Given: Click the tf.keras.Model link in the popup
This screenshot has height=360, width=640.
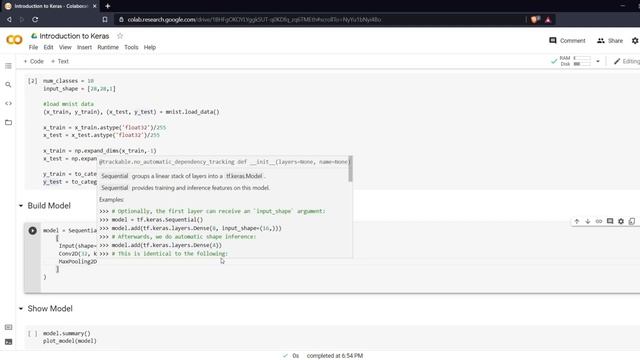Looking at the screenshot, I should pos(244,176).
